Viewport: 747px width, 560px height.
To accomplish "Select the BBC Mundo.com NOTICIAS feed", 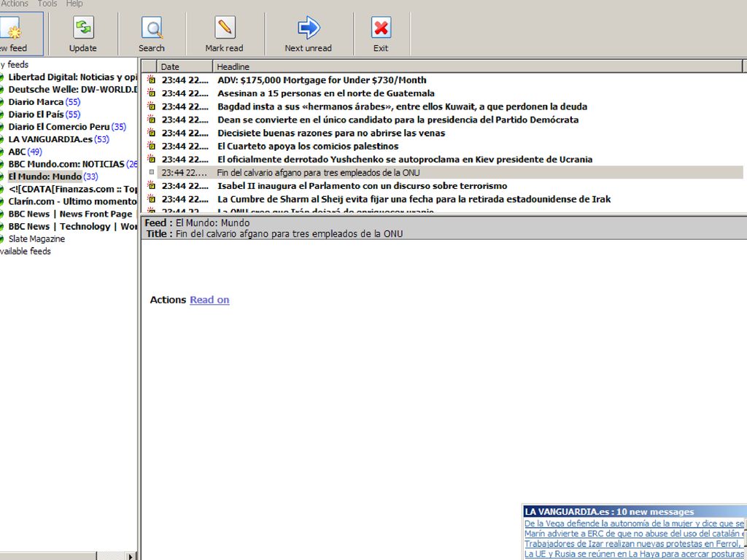I will click(72, 164).
